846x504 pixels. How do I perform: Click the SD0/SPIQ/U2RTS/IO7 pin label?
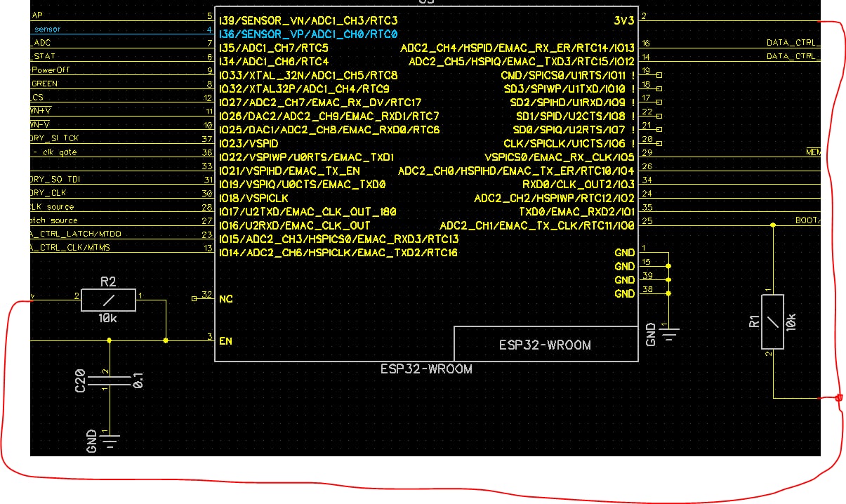(574, 130)
